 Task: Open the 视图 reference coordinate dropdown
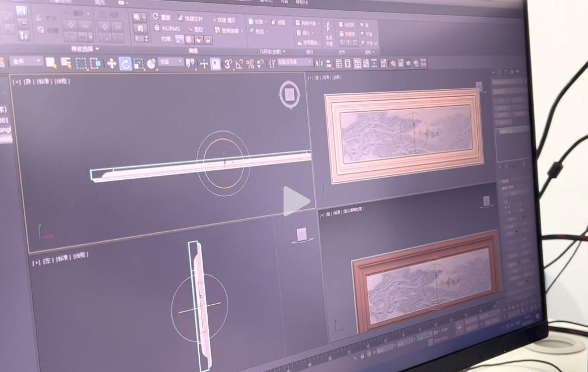170,62
